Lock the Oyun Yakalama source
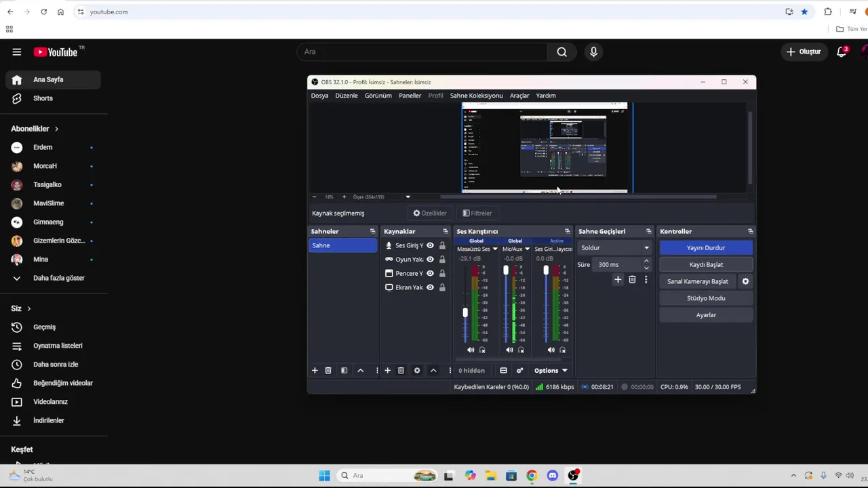 442,259
